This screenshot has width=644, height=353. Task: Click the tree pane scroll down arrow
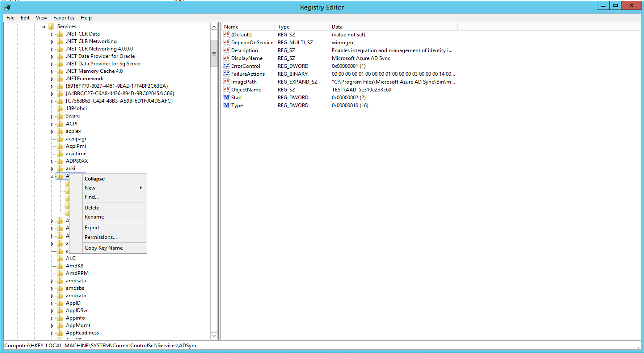(x=214, y=336)
